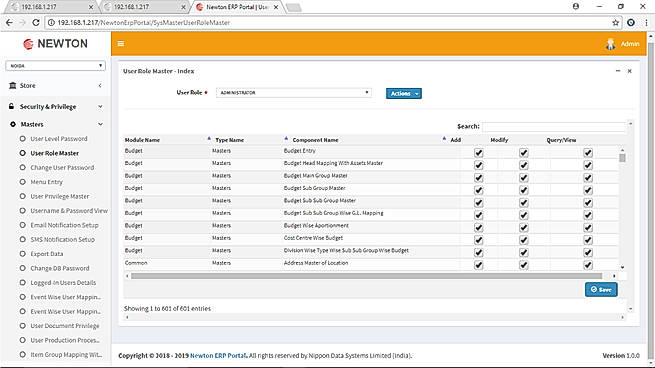Uncheck Modify for Cost Centre Wise Budget

coord(523,240)
